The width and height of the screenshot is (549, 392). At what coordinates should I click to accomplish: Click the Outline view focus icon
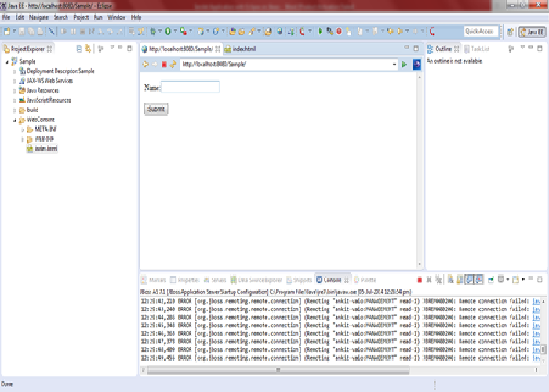pyautogui.click(x=511, y=49)
